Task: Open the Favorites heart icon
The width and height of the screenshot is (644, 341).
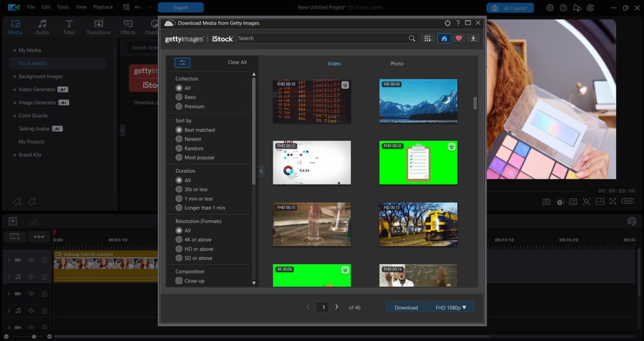Action: tap(459, 39)
